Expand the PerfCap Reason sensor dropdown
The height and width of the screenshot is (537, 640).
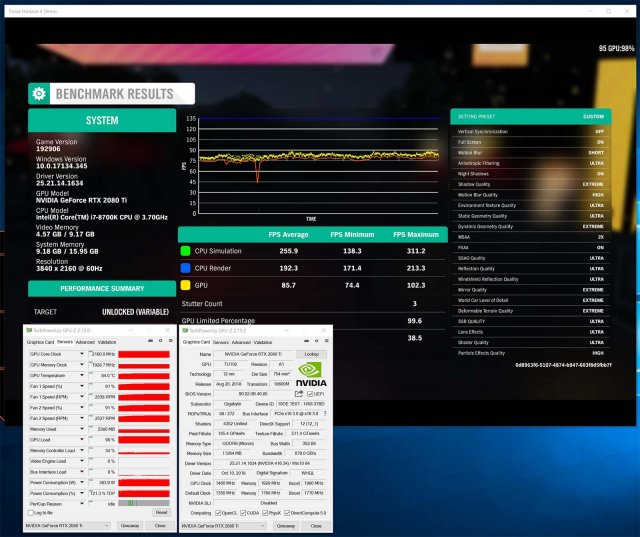[82, 504]
